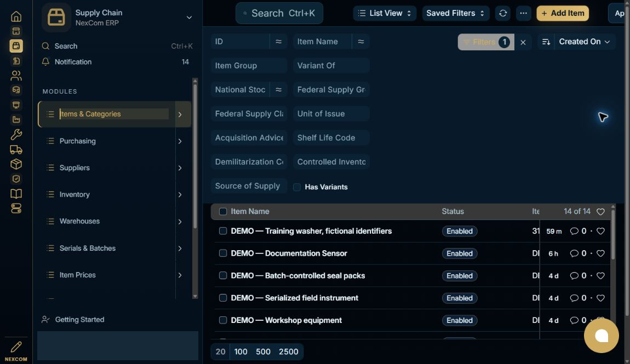The height and width of the screenshot is (364, 630).
Task: Open the shield check icon in rail
Action: coord(16,179)
